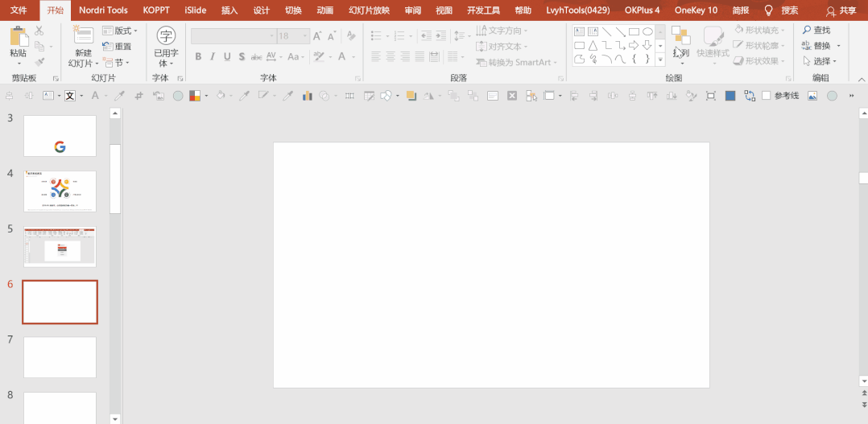Open the 排列 arrange menu
Viewport: 868px width, 424px height.
pos(681,47)
